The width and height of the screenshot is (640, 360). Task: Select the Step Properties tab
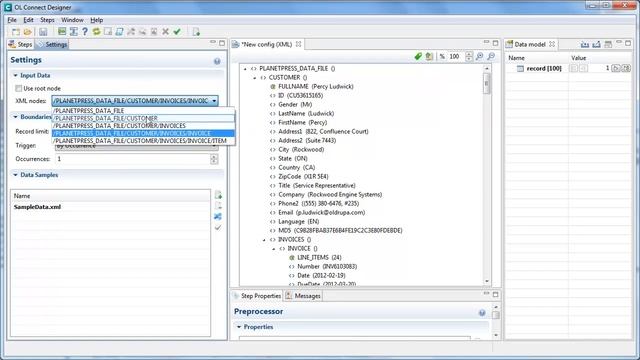(257, 296)
